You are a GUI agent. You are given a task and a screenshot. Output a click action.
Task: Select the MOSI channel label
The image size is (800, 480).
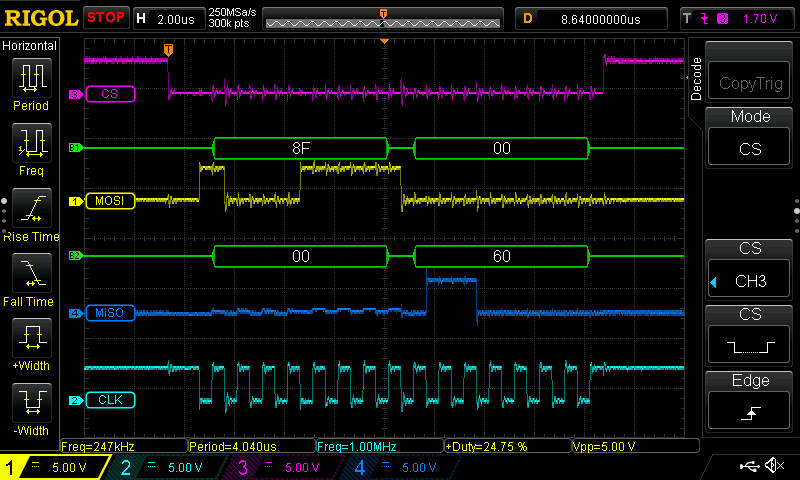110,201
